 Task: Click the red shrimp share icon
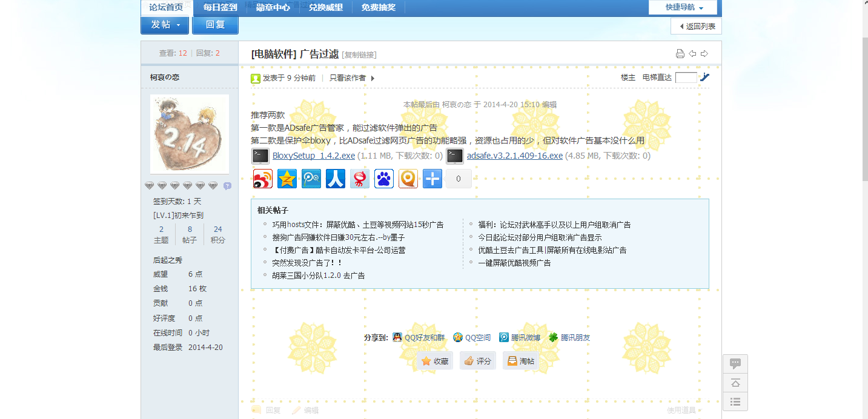coord(360,179)
